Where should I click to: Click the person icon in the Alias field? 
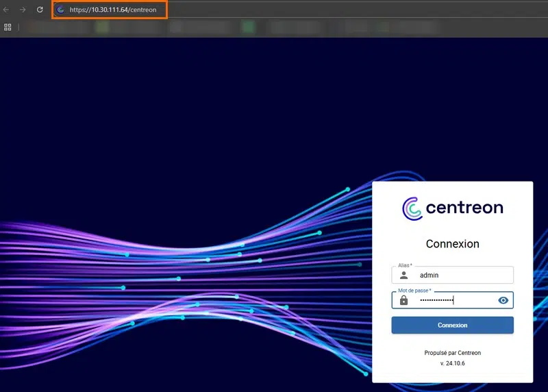click(x=403, y=275)
